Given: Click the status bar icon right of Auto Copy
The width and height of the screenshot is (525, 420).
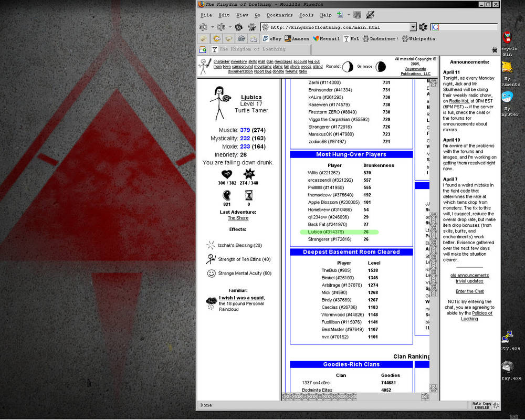Looking at the screenshot, I should pos(496,405).
